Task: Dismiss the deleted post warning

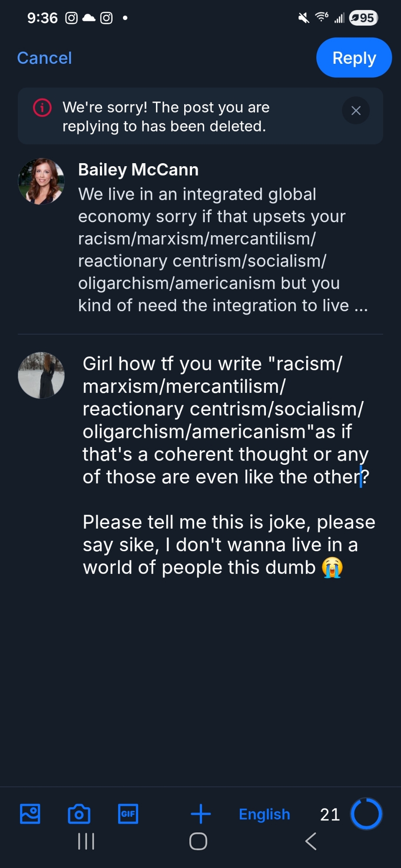Action: 356,111
